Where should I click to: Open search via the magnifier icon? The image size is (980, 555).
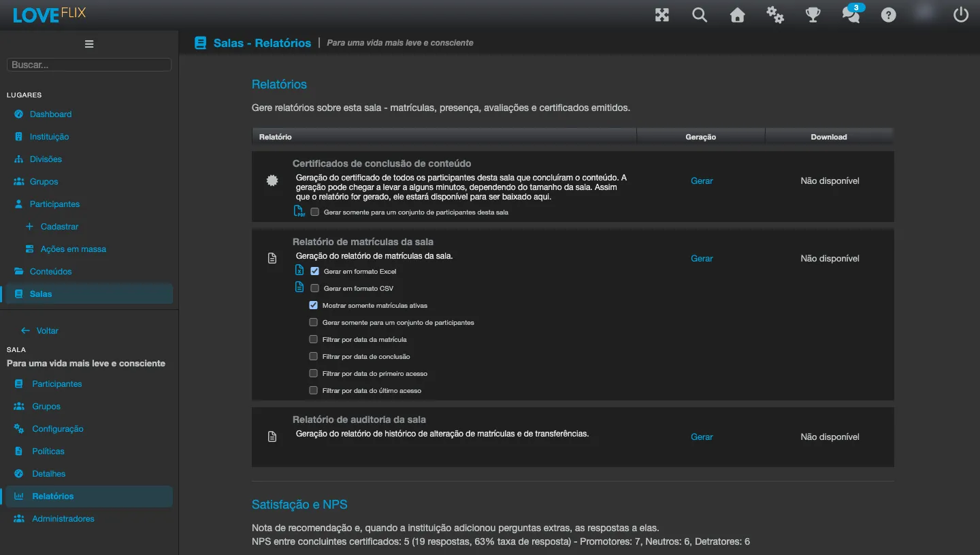click(x=700, y=15)
